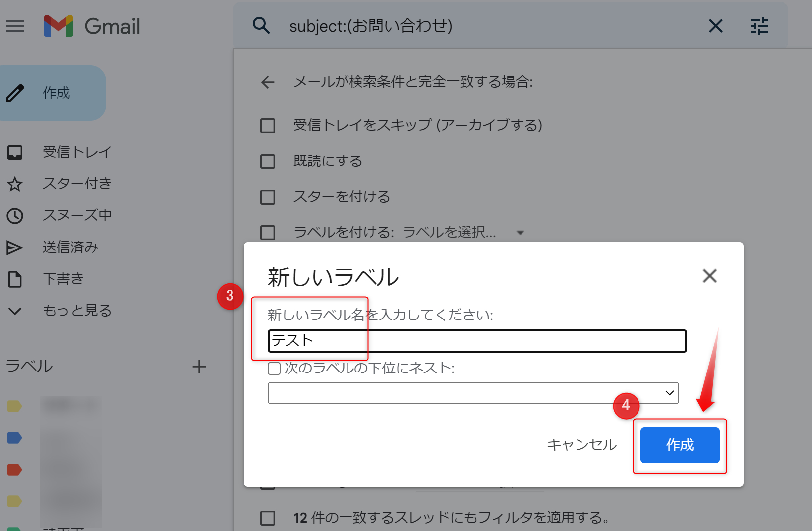Screen dimensions: 812x531
Task: Close the 新しいラベル dialog
Action: click(x=709, y=276)
